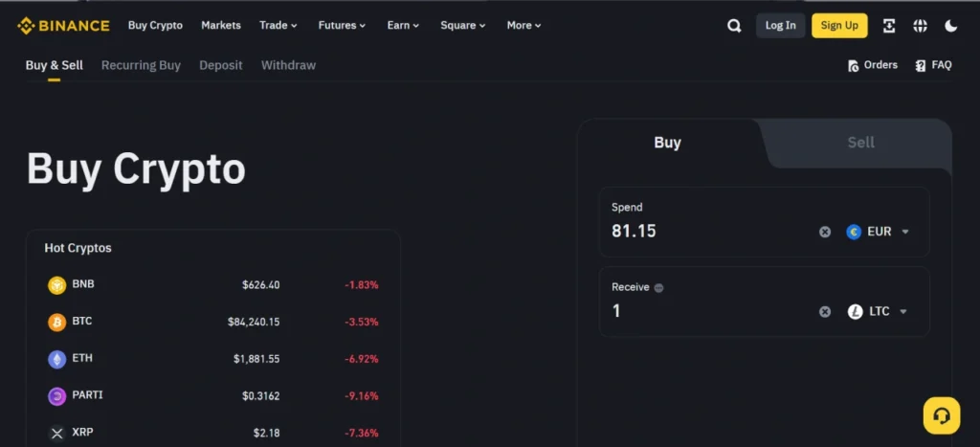Image resolution: width=980 pixels, height=447 pixels.
Task: Click the -7.36% change for XRP
Action: (x=361, y=433)
